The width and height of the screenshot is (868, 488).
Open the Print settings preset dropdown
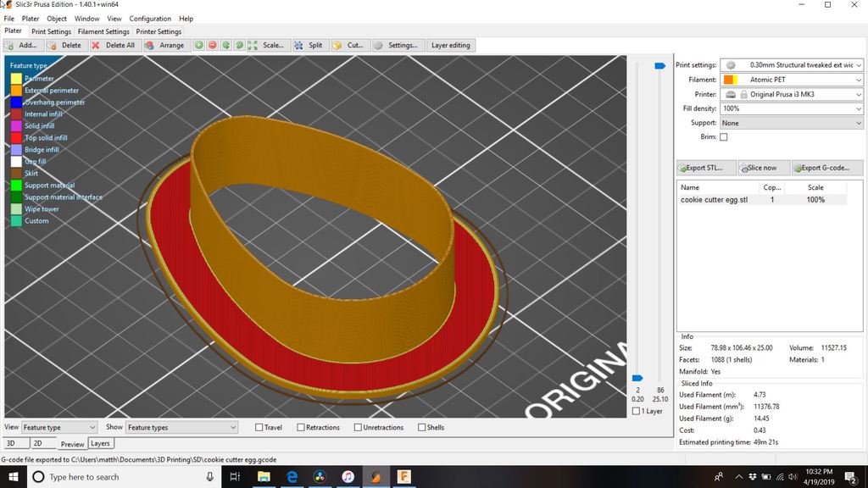(x=791, y=64)
